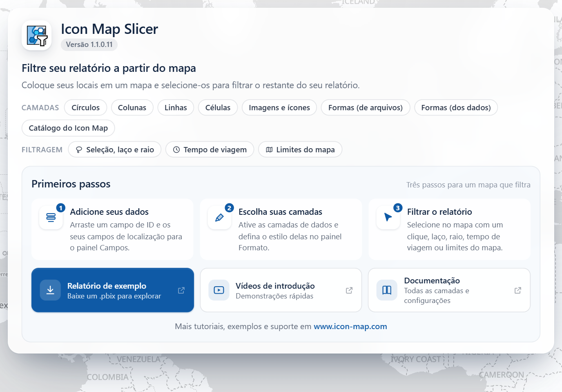Open the Documentação card title
Image resolution: width=562 pixels, height=392 pixels.
click(x=432, y=281)
